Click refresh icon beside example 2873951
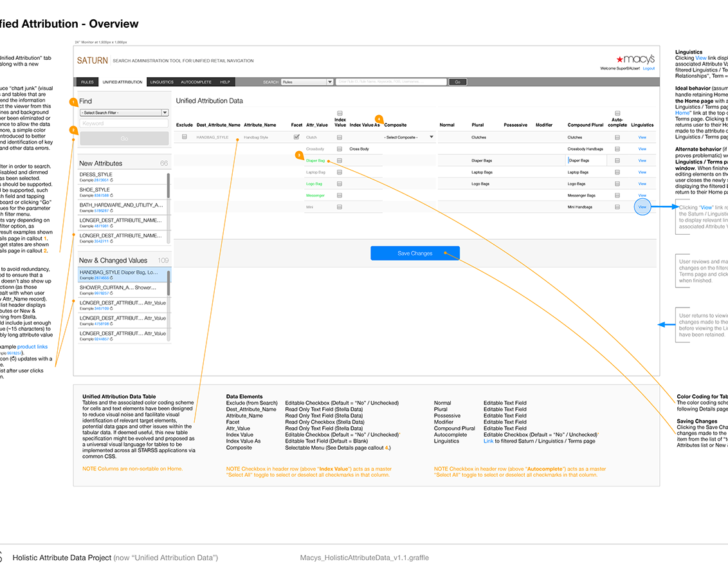The image size is (728, 570). point(111,180)
